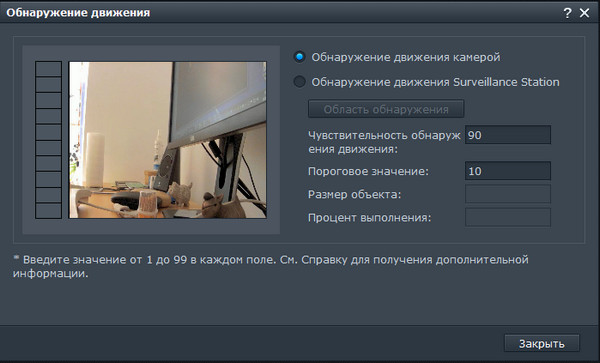Click the Обнаружение движения title bar text
Image resolution: width=600 pixels, height=363 pixels.
coord(78,13)
